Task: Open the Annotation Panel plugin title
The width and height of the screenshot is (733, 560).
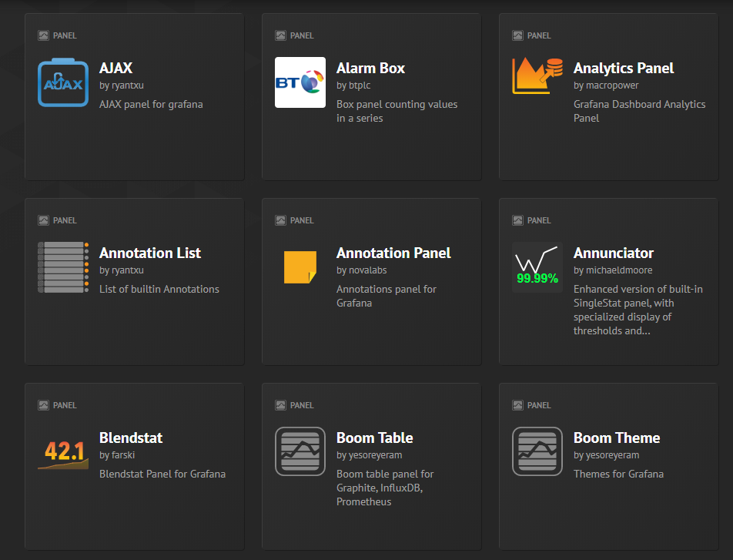Action: point(393,253)
